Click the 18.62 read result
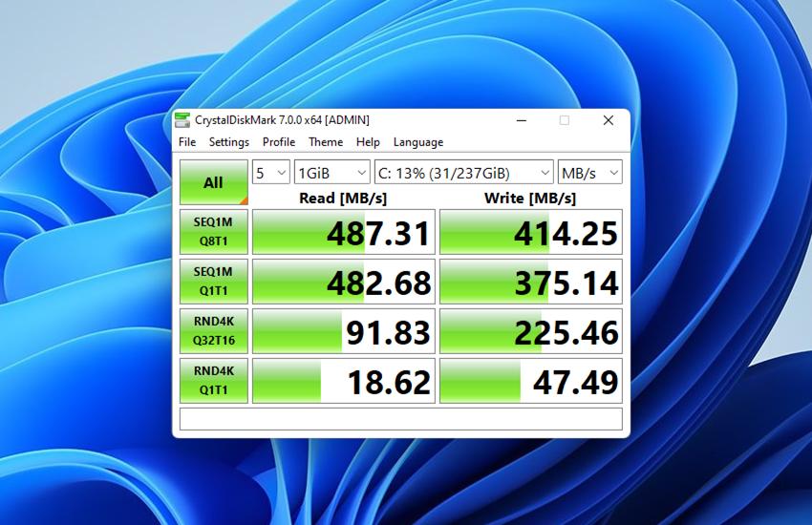Screen dimensions: 812x525 coord(344,381)
